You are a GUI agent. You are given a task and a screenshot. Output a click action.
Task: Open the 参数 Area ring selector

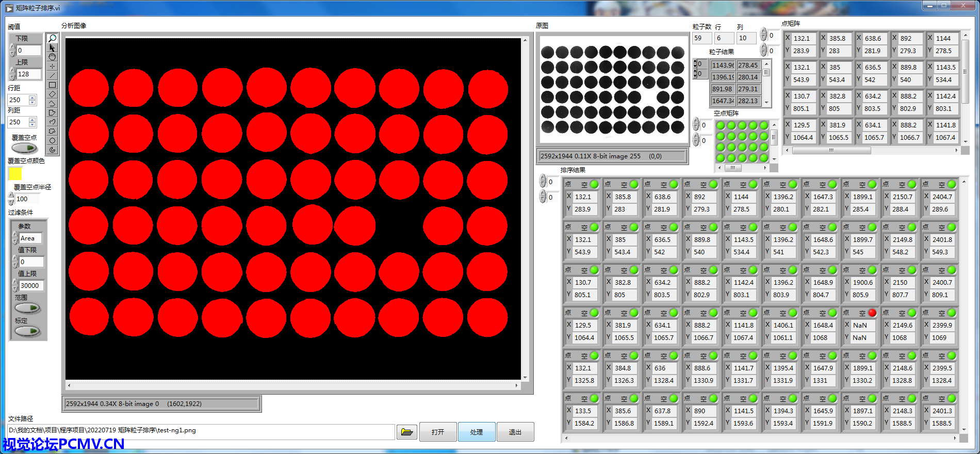click(30, 238)
